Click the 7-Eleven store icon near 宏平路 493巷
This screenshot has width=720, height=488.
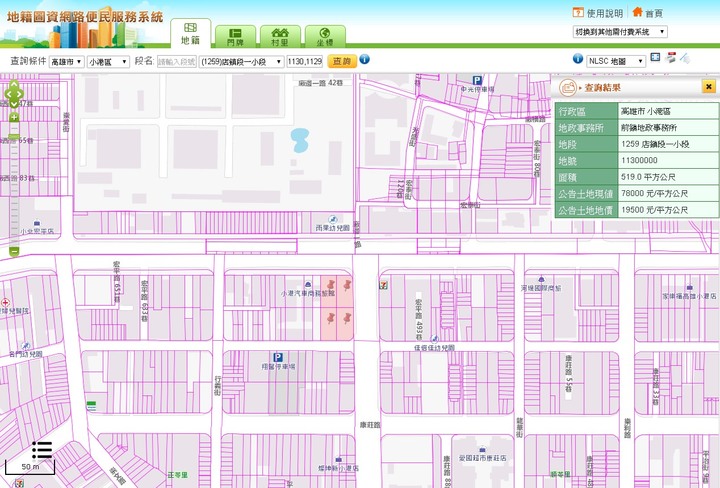pos(383,285)
